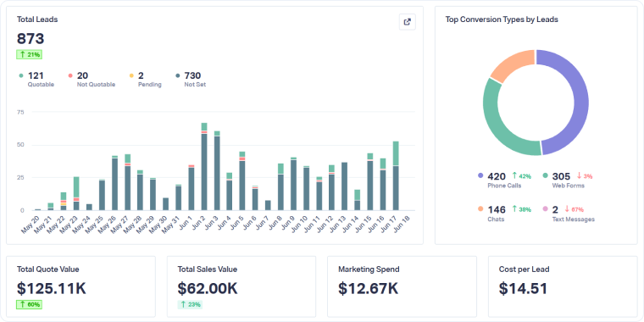Click the May 23 bar
Viewport: 644px width, 322px height.
pyautogui.click(x=76, y=193)
